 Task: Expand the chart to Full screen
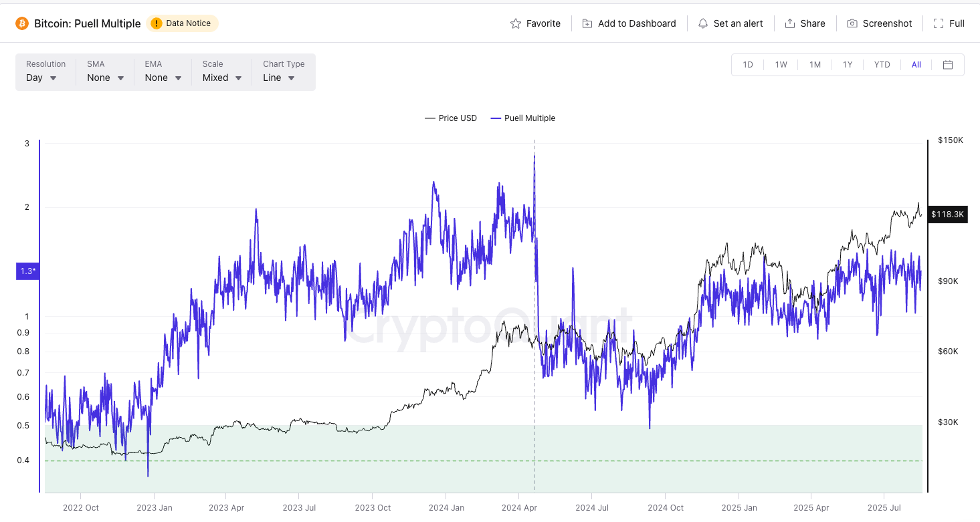(949, 23)
